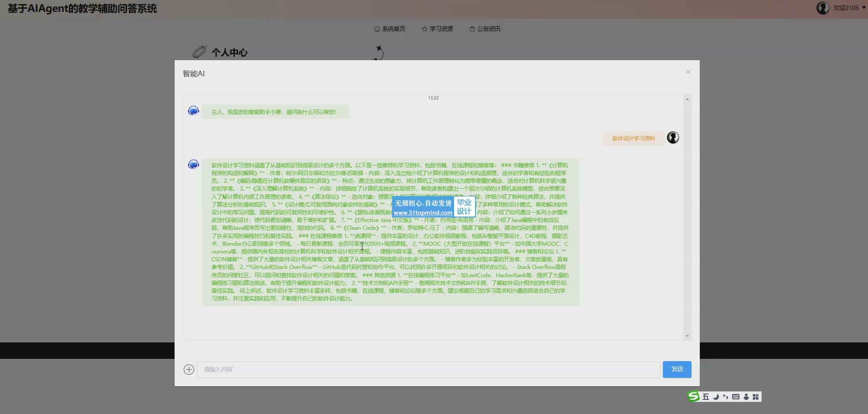Toggle the Chinese punctuation mode icon
Viewport: 868px width, 414px height.
click(x=725, y=397)
